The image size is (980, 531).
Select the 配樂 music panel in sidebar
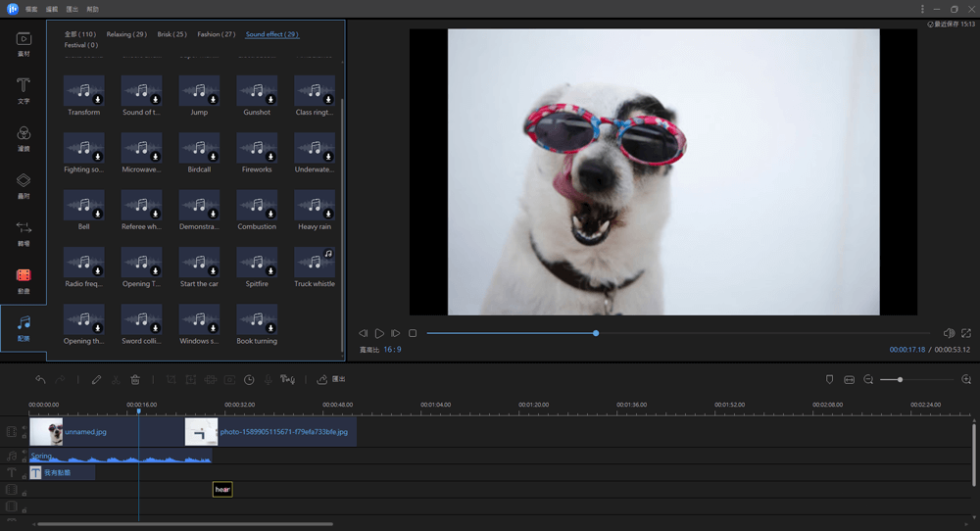24,328
